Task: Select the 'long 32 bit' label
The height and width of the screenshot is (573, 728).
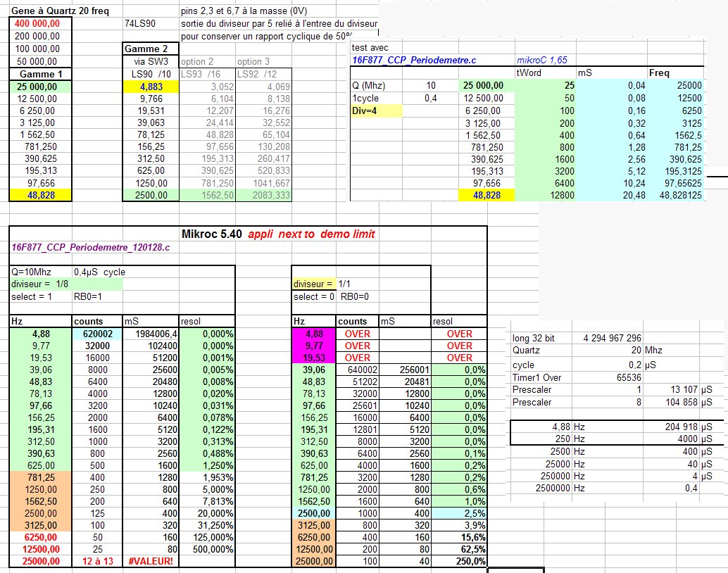Action: pos(534,338)
